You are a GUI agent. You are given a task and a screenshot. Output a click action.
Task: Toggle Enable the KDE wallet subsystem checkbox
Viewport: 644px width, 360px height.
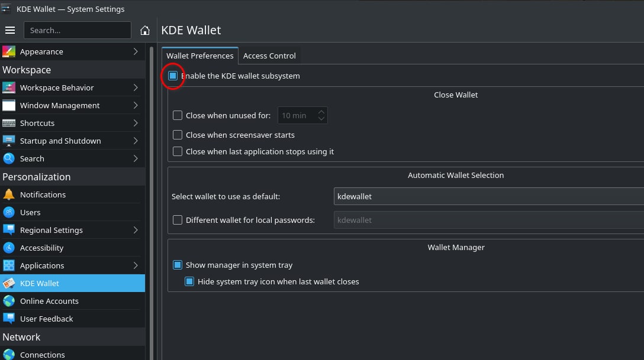click(x=172, y=76)
